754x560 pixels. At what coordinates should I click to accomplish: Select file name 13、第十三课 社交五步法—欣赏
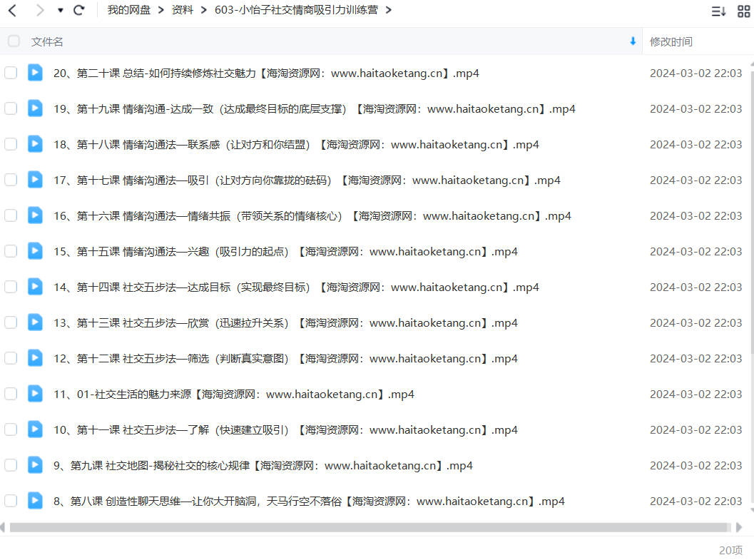pyautogui.click(x=285, y=323)
